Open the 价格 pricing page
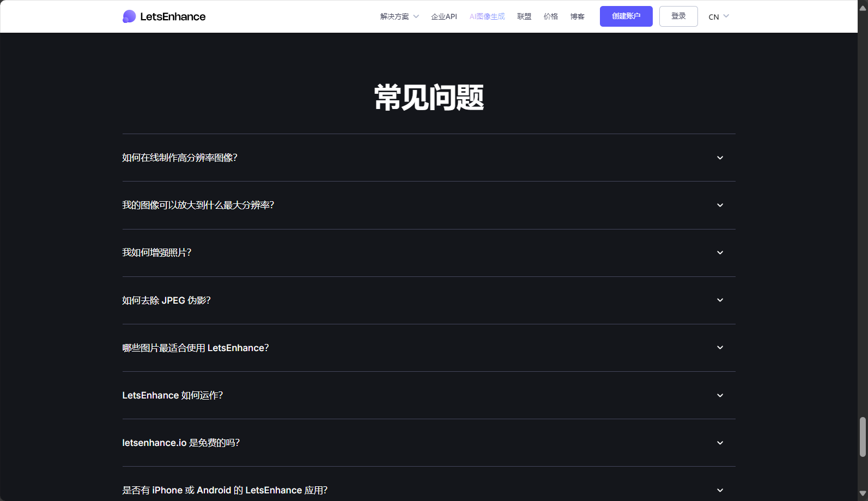868x501 pixels. coord(551,17)
